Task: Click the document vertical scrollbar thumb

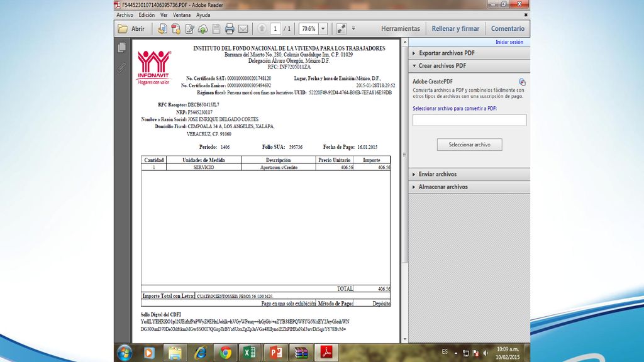Action: point(404,155)
